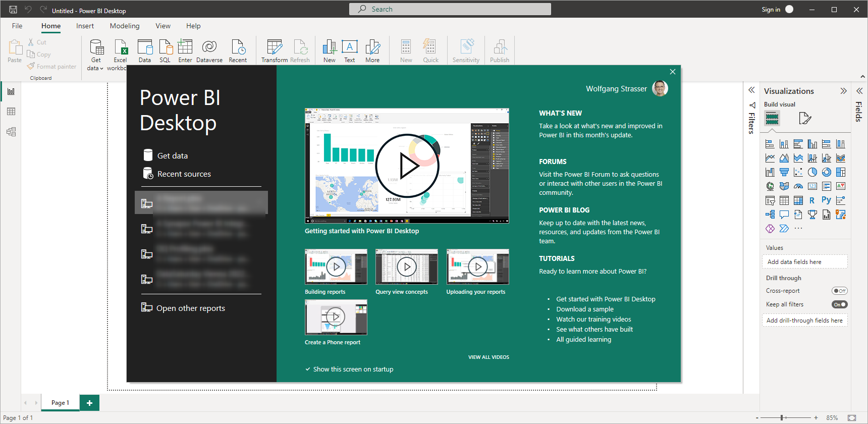Select the gauge visual
868x424 pixels.
point(798,187)
